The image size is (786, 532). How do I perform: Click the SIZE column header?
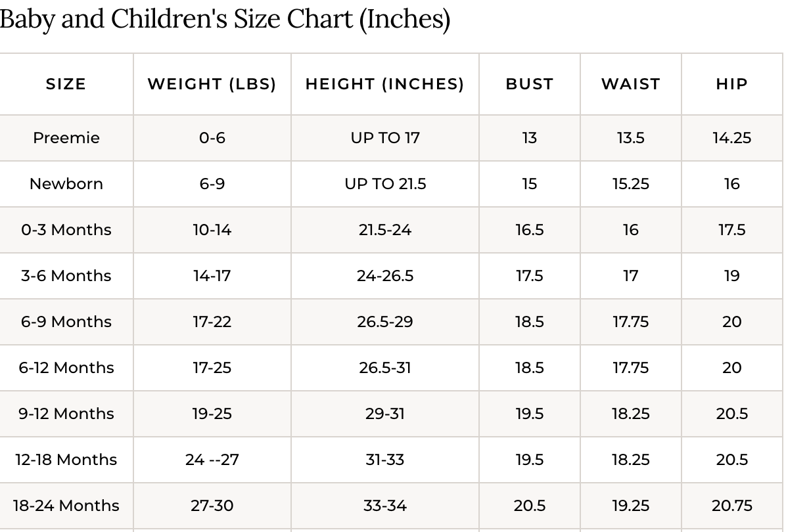coord(66,85)
